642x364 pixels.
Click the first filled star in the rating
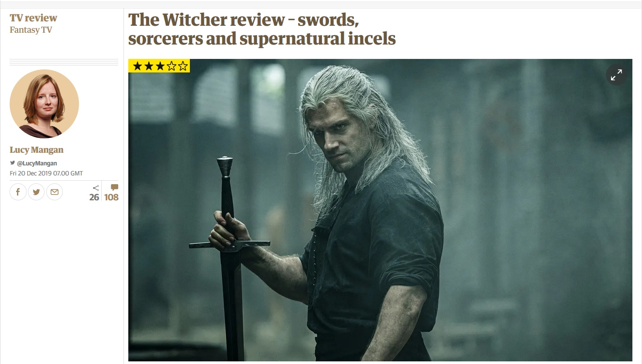click(137, 66)
